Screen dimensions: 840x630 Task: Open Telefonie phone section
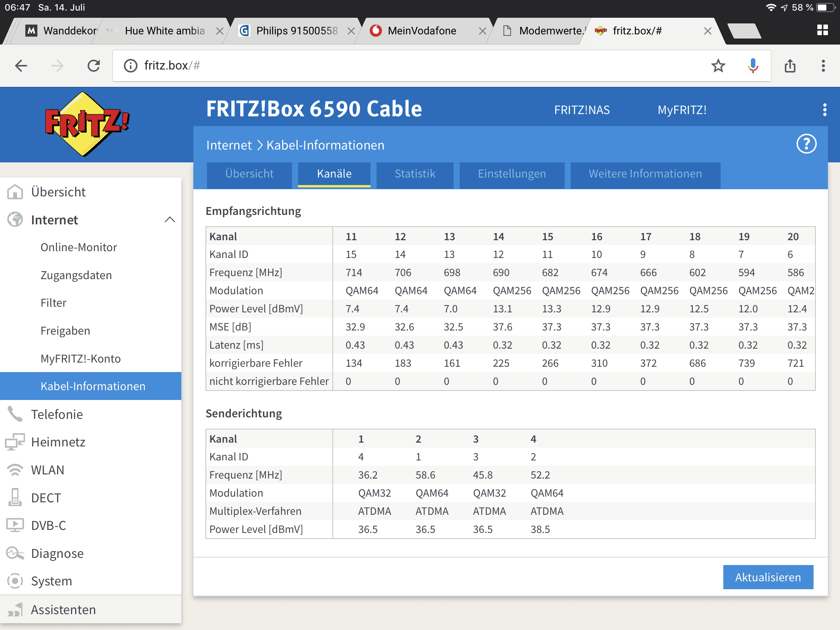tap(57, 414)
